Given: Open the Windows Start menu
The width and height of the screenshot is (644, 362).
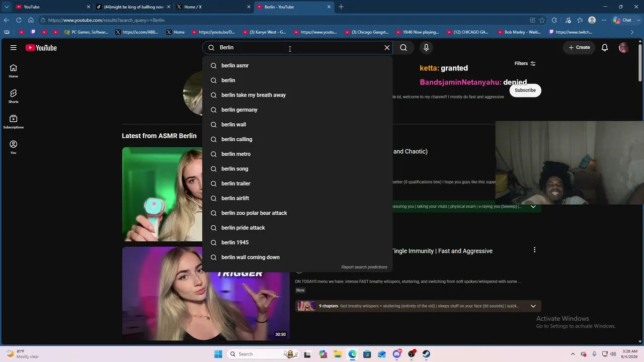Looking at the screenshot, I should (218, 354).
